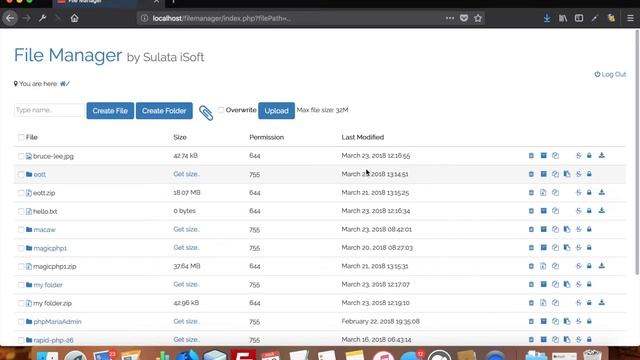Click the Create File button
Image resolution: width=640 pixels, height=360 pixels.
pyautogui.click(x=110, y=111)
